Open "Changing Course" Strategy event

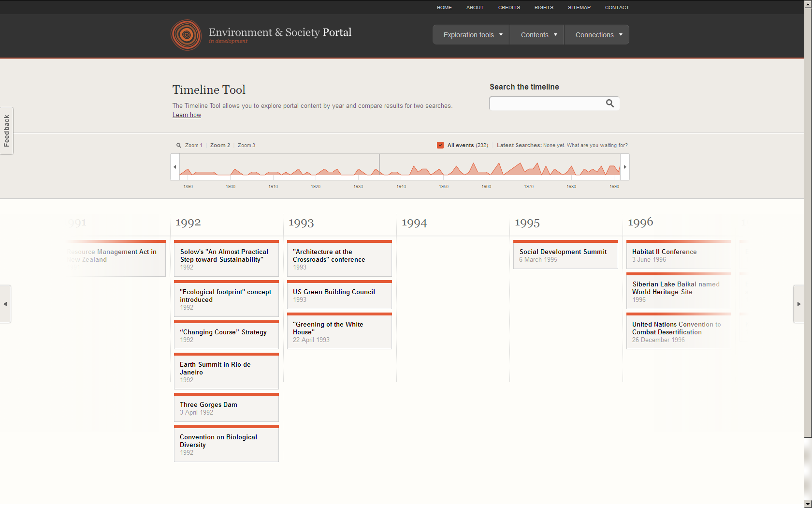[226, 335]
